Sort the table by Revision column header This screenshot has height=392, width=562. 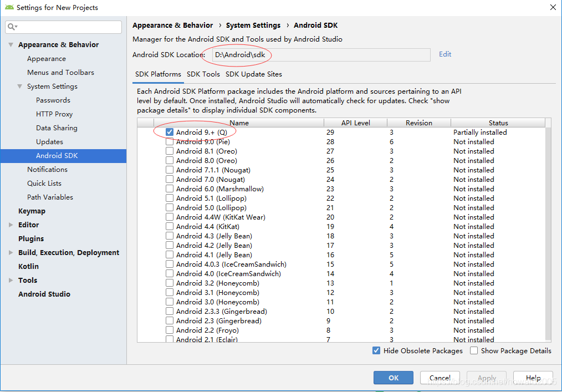(419, 123)
